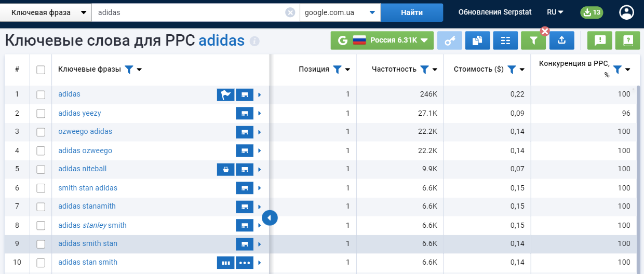Click the 96 competition value
This screenshot has height=274, width=644.
tap(626, 113)
